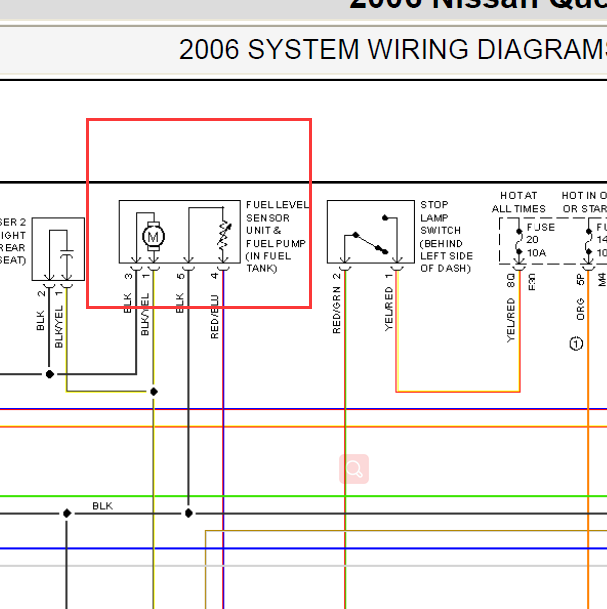Click the 'STOP LAMP SWITCH' component label
Viewport: 607px width, 609px height.
440,218
